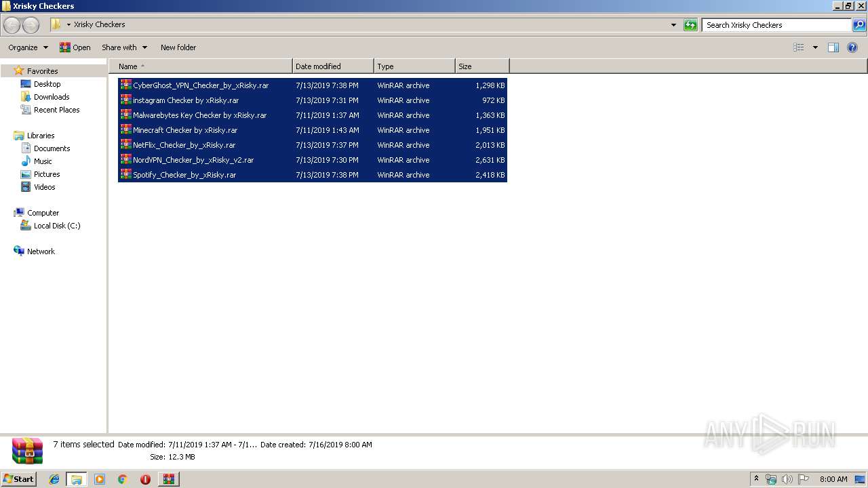
Task: Open the Pictures library
Action: [47, 174]
